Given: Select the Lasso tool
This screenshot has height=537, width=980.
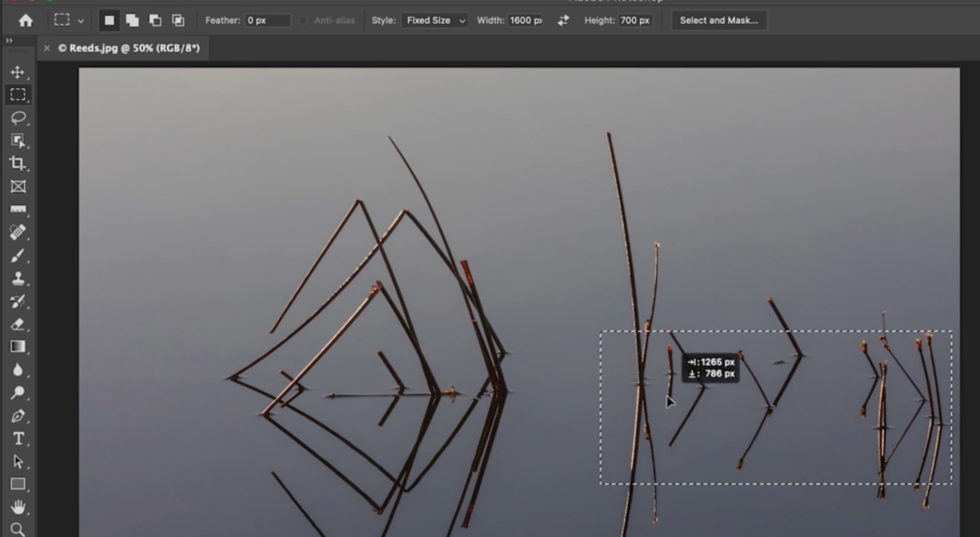Looking at the screenshot, I should pos(18,118).
